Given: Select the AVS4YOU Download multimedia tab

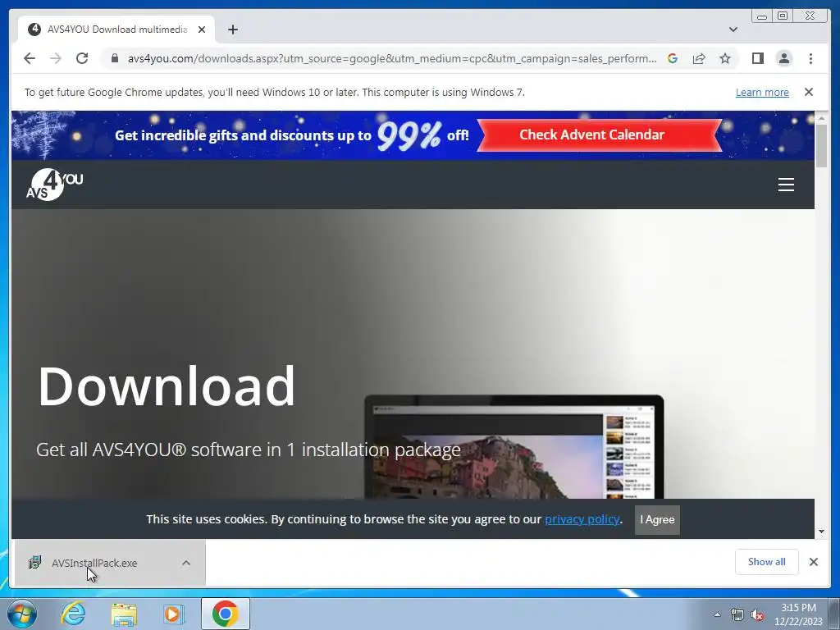Looking at the screenshot, I should coord(116,30).
